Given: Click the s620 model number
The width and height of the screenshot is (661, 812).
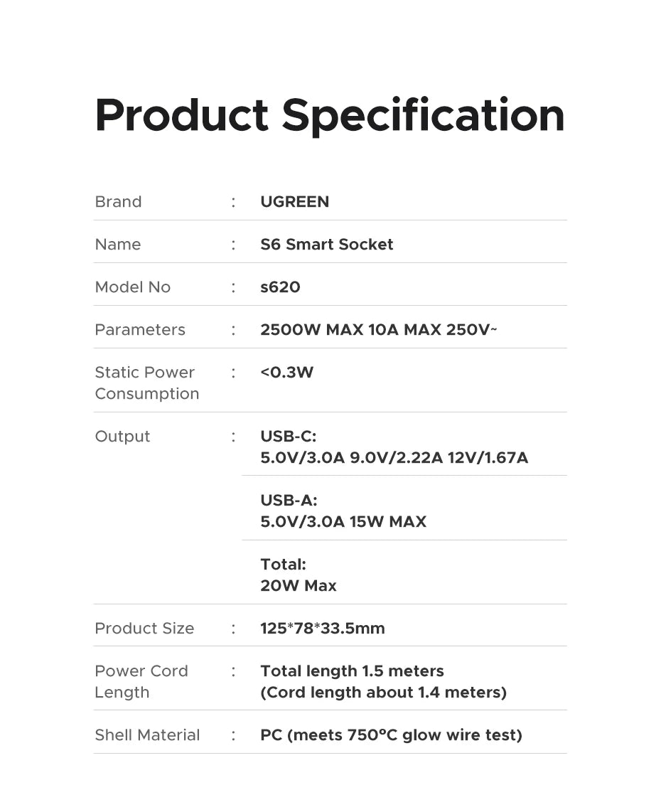Looking at the screenshot, I should 280,287.
